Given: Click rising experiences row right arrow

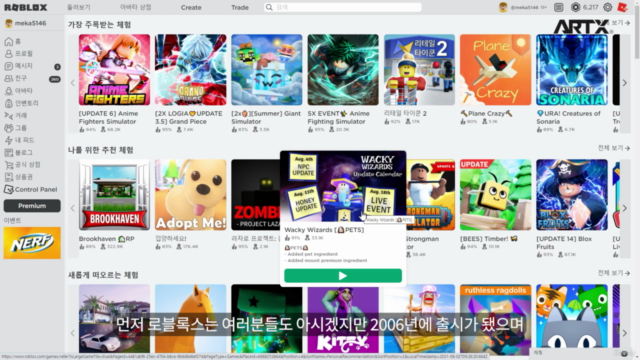Looking at the screenshot, I should 624,333.
